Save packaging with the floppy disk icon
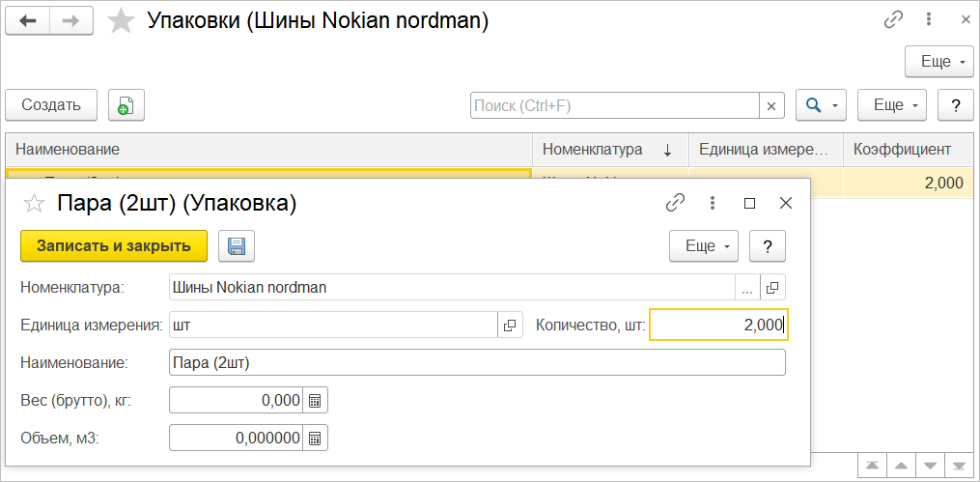The height and width of the screenshot is (482, 980). pyautogui.click(x=237, y=246)
